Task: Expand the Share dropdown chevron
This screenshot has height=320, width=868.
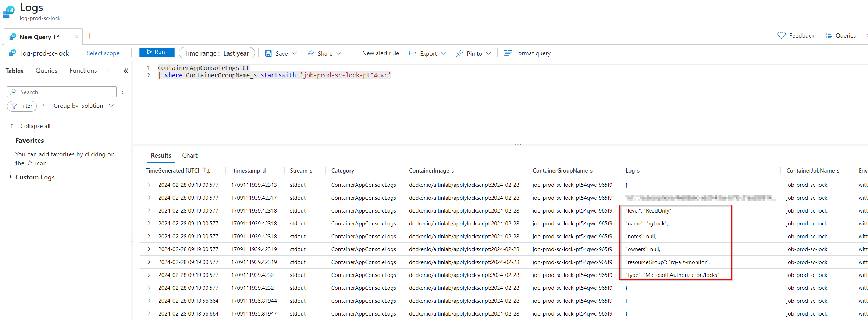Action: [x=339, y=53]
